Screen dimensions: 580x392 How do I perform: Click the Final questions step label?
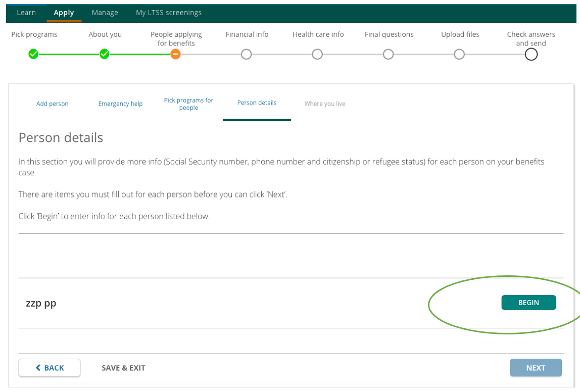389,34
